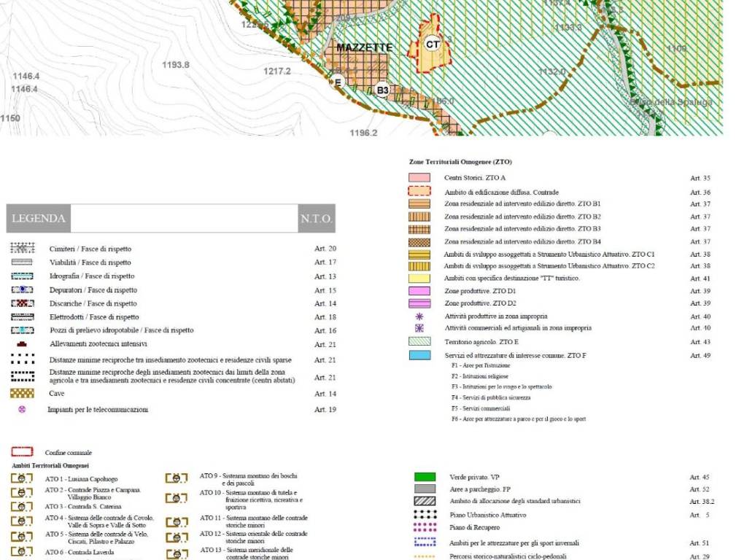Select the Viabilità legend symbol
The height and width of the screenshot is (560, 747).
[x=22, y=262]
